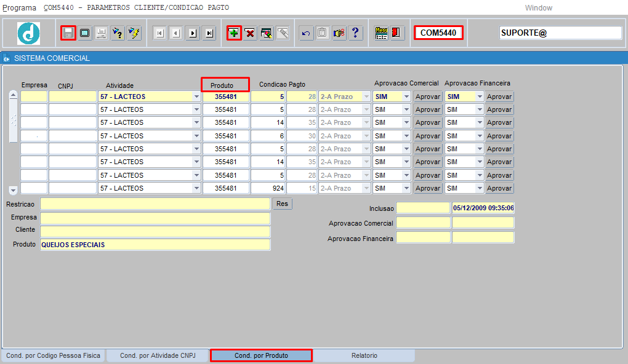Screen dimensions: 628x364
Task: Go to the previous record arrow icon
Action: [x=176, y=33]
